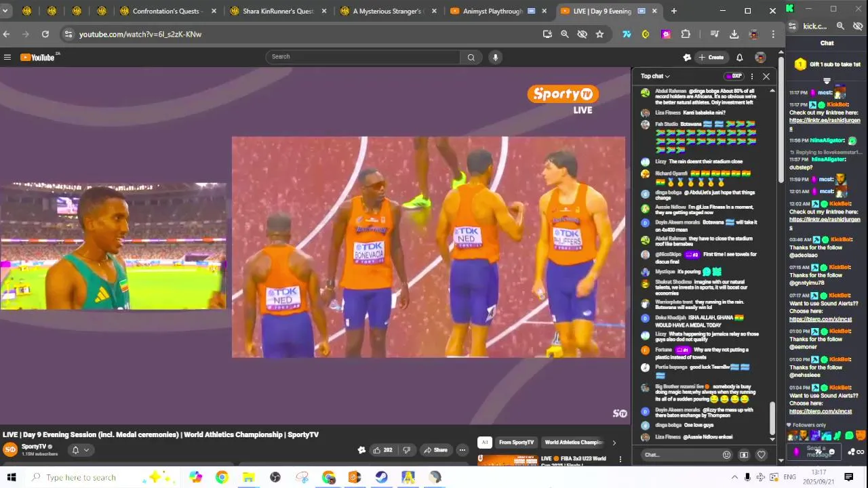Open a new Chrome tab
The image size is (868, 488).
673,11
